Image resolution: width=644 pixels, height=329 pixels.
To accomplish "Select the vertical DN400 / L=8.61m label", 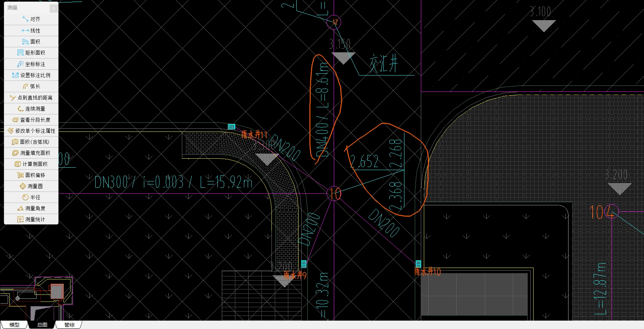I will pos(322,110).
